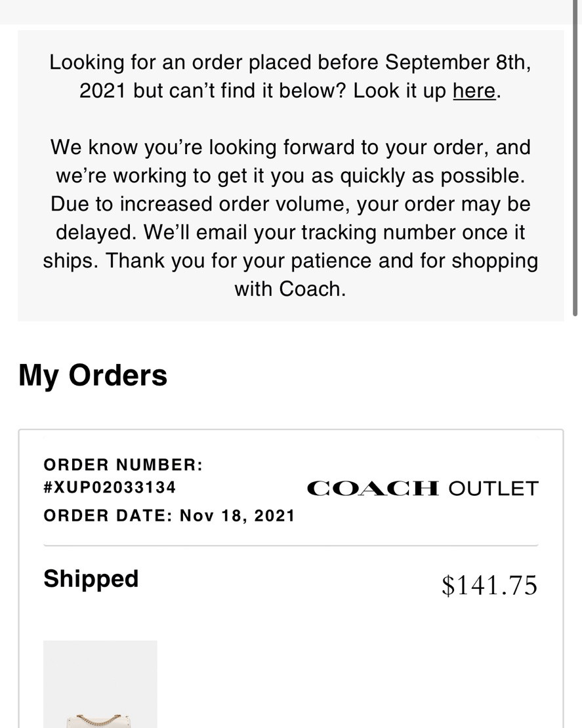
Task: Select order number #XUP02033134
Action: 110,487
